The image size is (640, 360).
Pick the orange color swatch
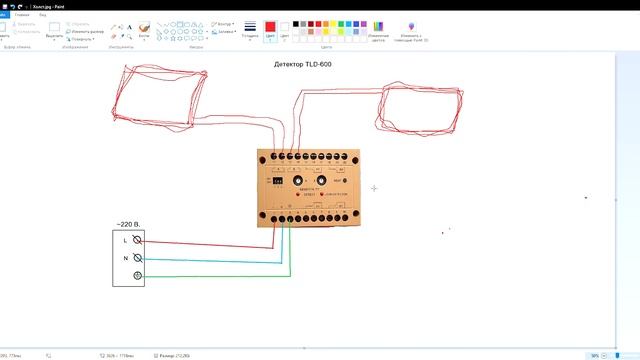tap(326, 24)
